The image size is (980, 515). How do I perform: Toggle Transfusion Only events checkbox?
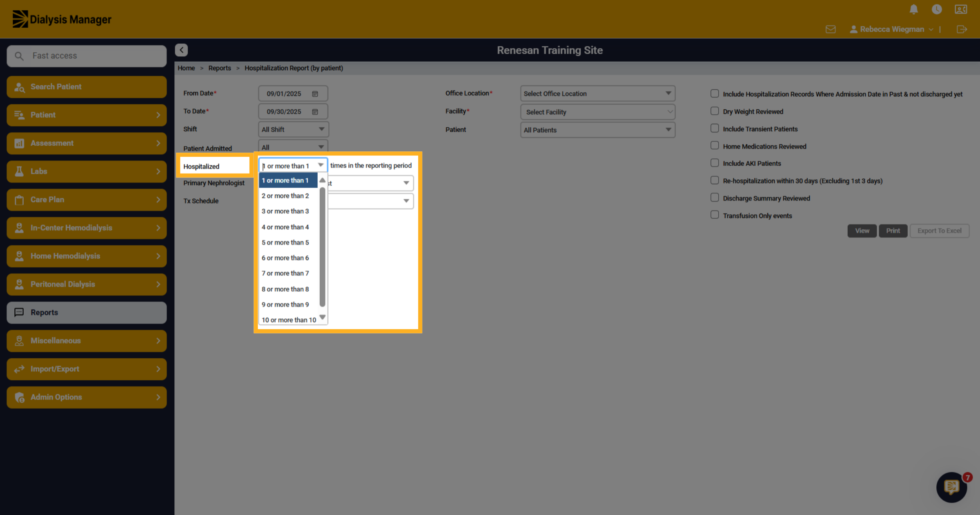tap(715, 215)
